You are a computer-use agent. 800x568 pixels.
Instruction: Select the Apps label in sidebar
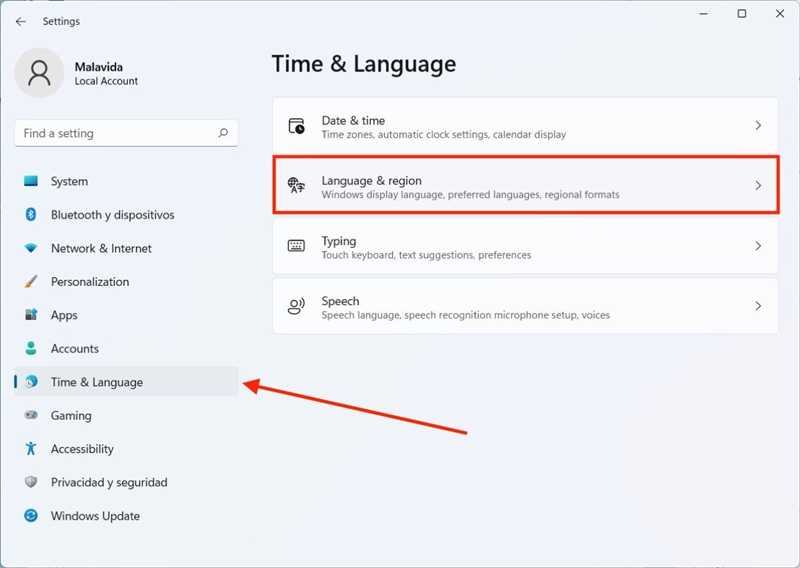point(64,315)
